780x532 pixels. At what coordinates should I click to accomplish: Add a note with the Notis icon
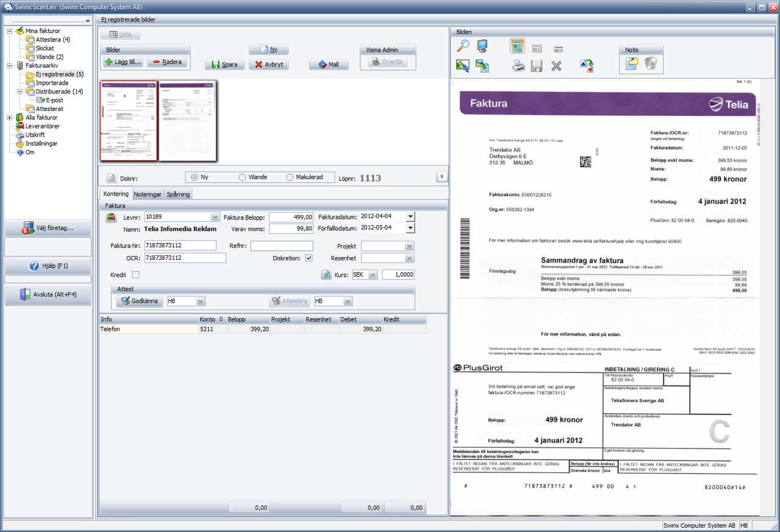point(631,63)
